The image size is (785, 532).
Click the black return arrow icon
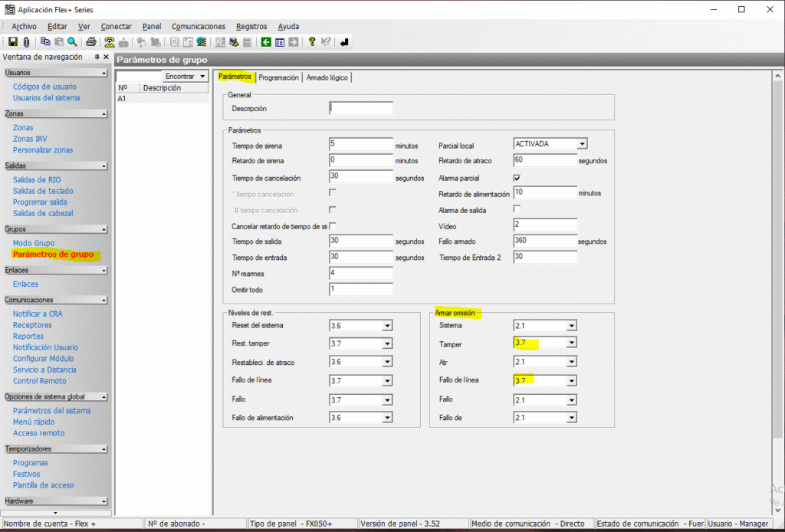tap(344, 42)
